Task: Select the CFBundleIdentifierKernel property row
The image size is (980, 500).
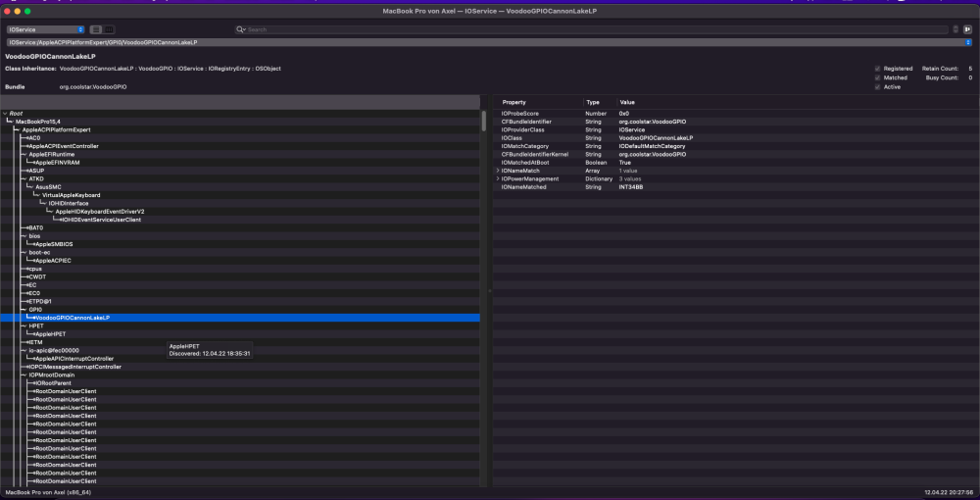Action: (736, 154)
